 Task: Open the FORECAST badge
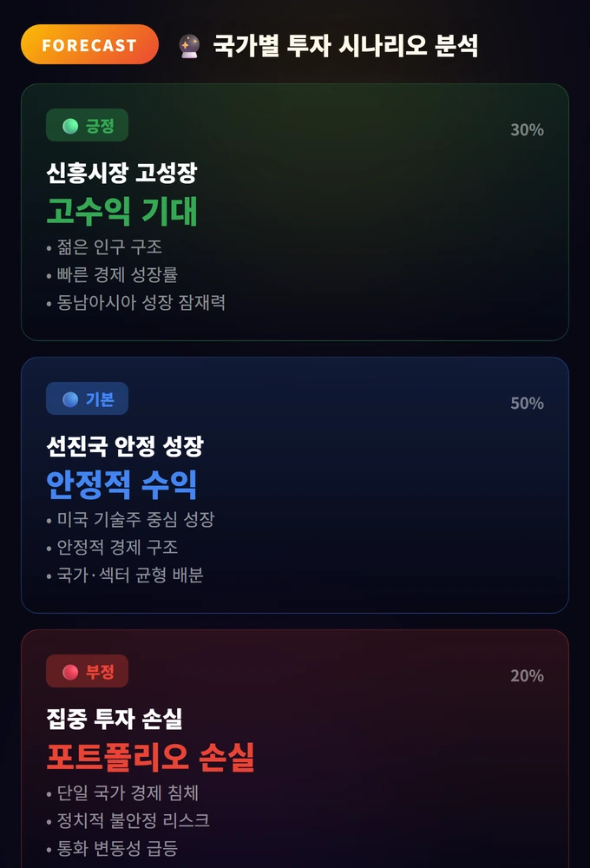coord(89,44)
